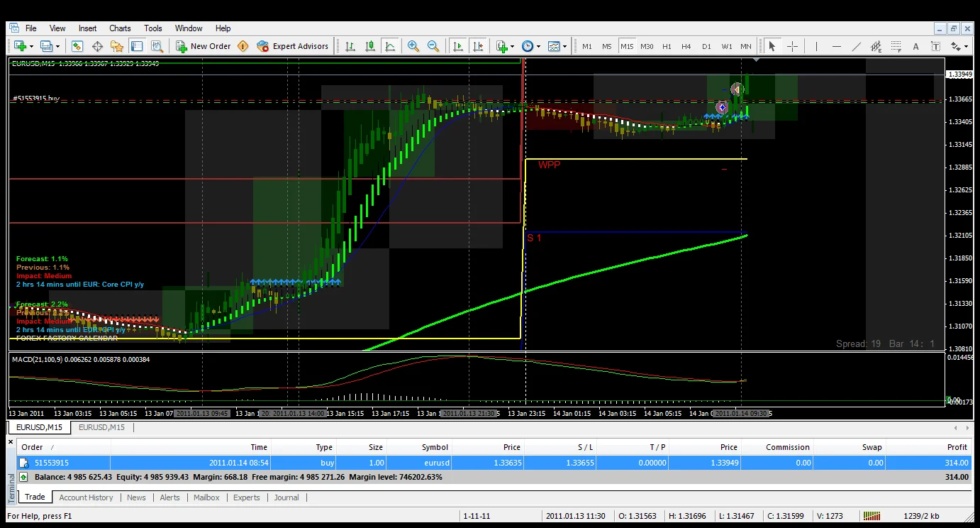Screen dimensions: 980x528
Task: Switch timeframe to H4
Action: point(686,46)
